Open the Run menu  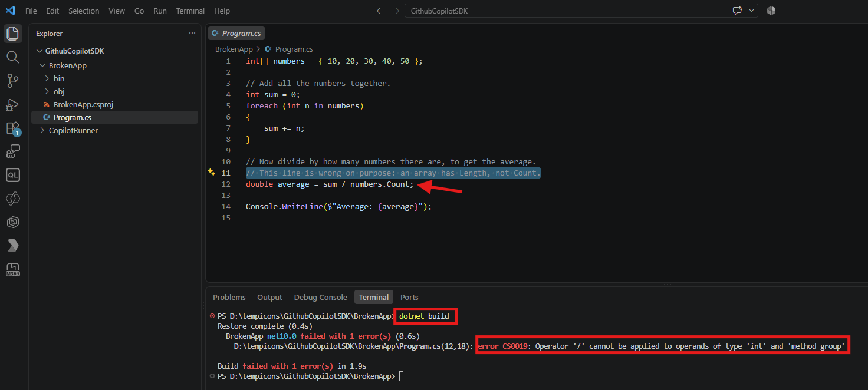pyautogui.click(x=160, y=11)
